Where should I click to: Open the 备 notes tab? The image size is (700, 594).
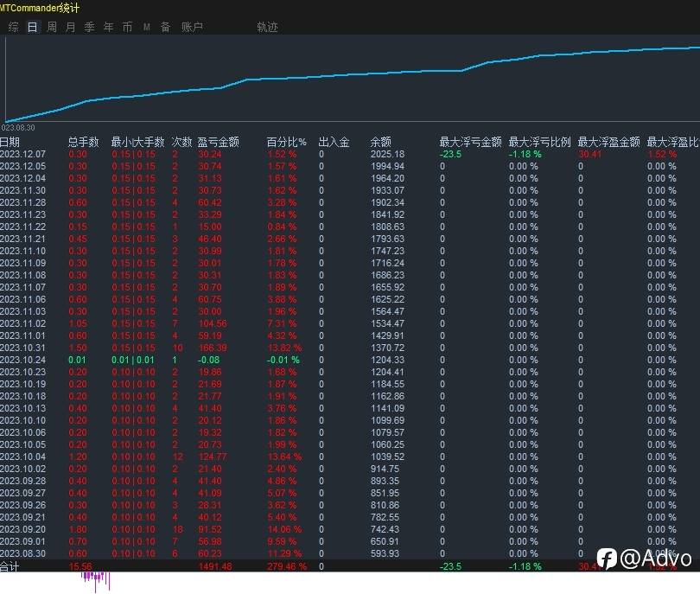(x=166, y=28)
